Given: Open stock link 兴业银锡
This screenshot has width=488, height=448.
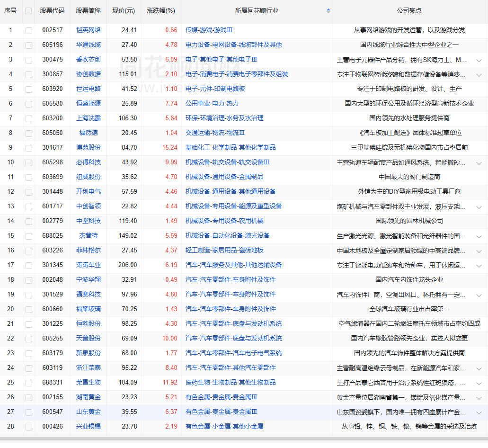Looking at the screenshot, I should (x=89, y=427).
